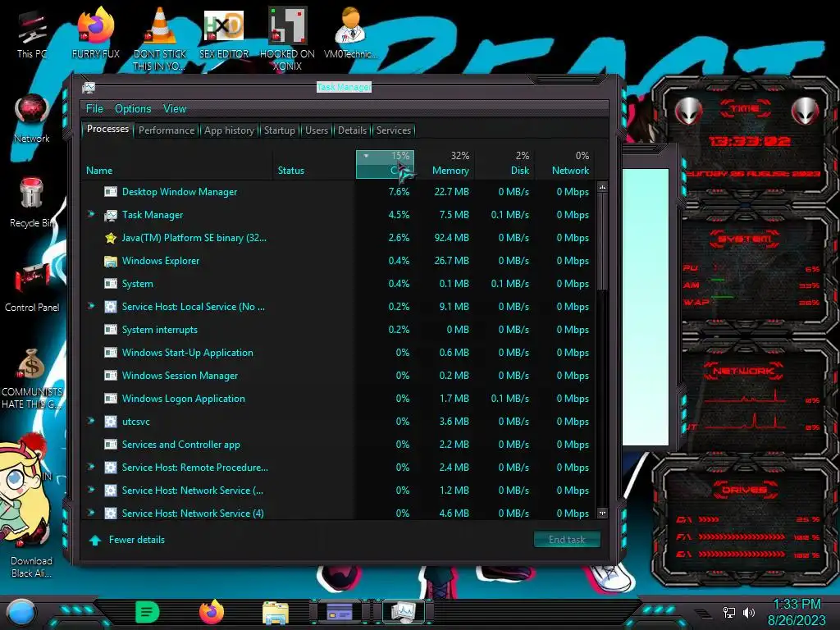Click the Start orb on the taskbar

[21, 612]
